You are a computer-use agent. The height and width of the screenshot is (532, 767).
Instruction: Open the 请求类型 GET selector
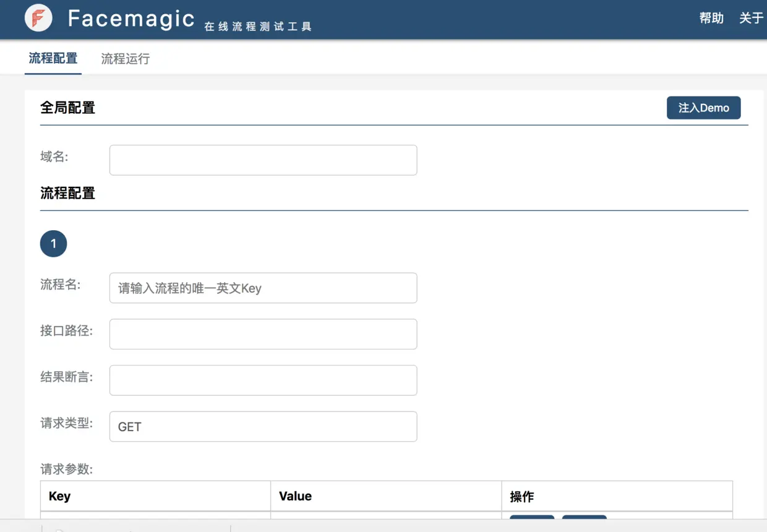click(x=263, y=427)
